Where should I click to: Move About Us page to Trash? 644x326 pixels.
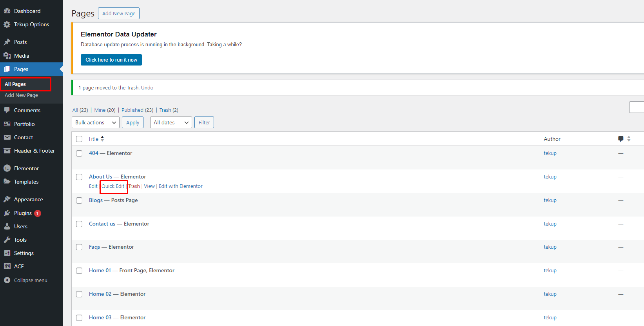coord(134,186)
